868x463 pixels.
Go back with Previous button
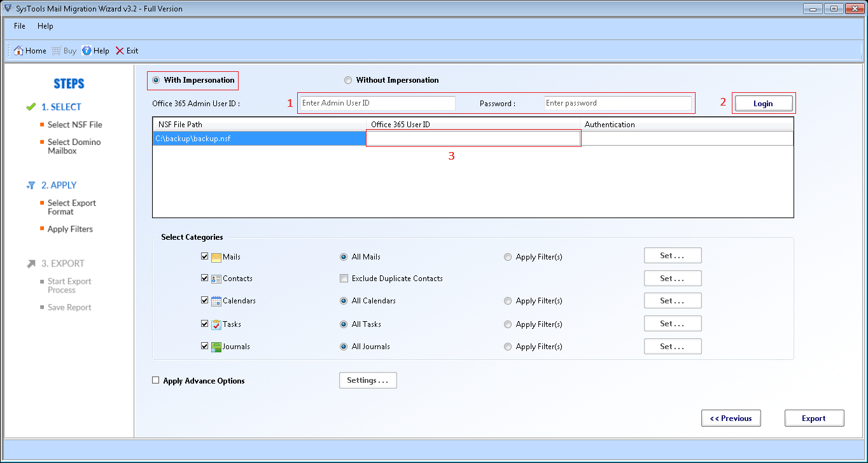pyautogui.click(x=731, y=418)
